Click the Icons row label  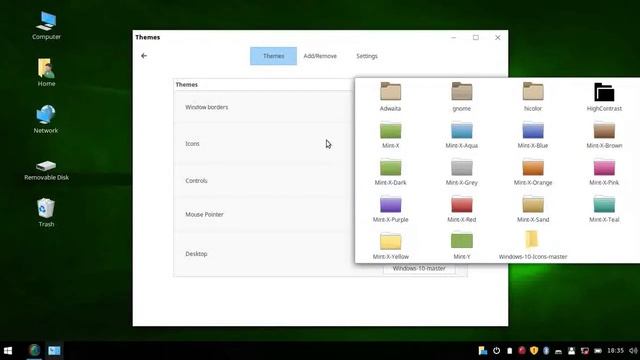pyautogui.click(x=192, y=144)
